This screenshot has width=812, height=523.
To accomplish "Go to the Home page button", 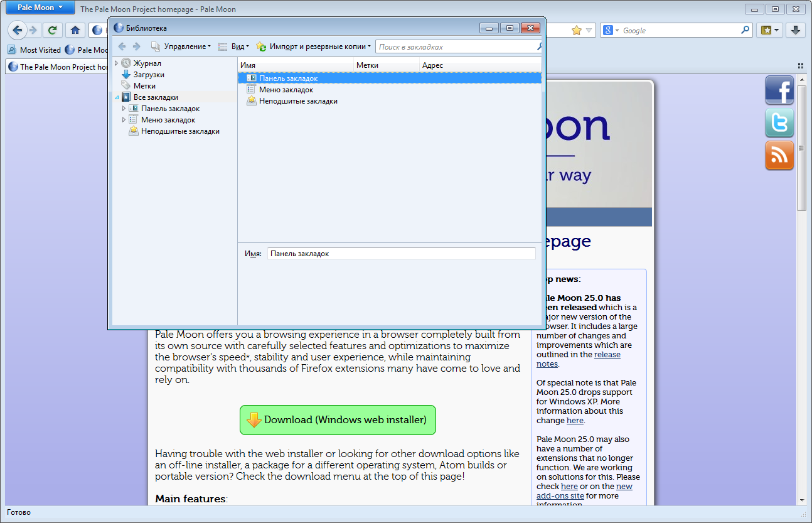I will pyautogui.click(x=75, y=30).
